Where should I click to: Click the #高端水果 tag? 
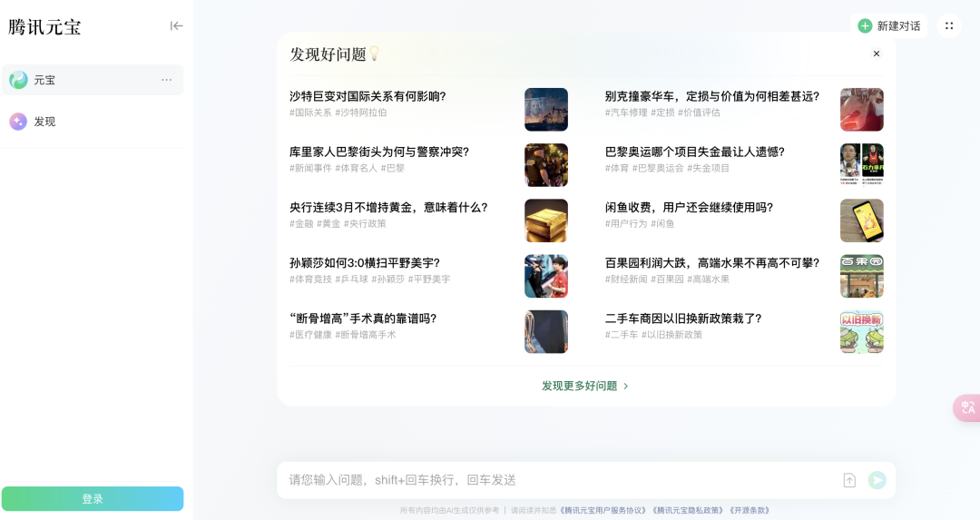pos(709,280)
